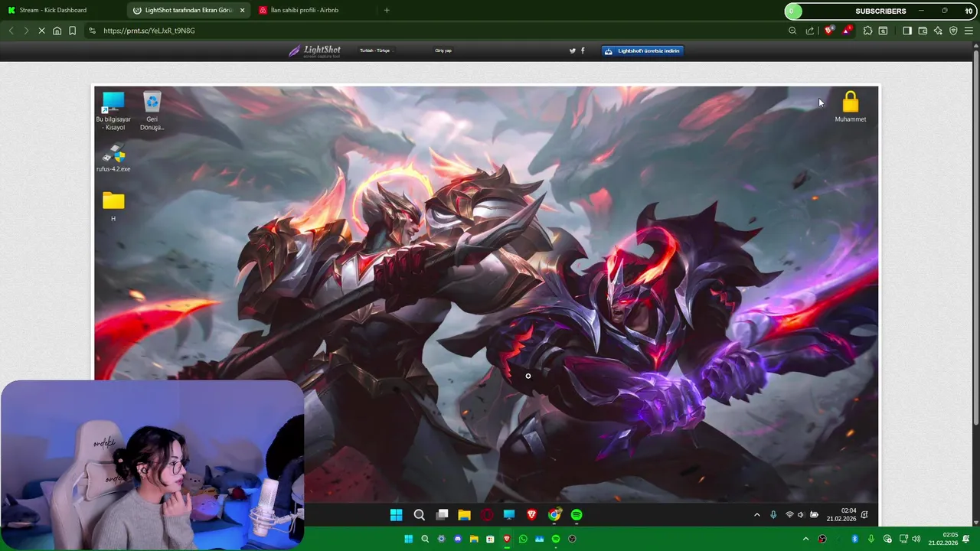The width and height of the screenshot is (980, 551).
Task: Open Brave Wallet
Action: click(x=923, y=31)
